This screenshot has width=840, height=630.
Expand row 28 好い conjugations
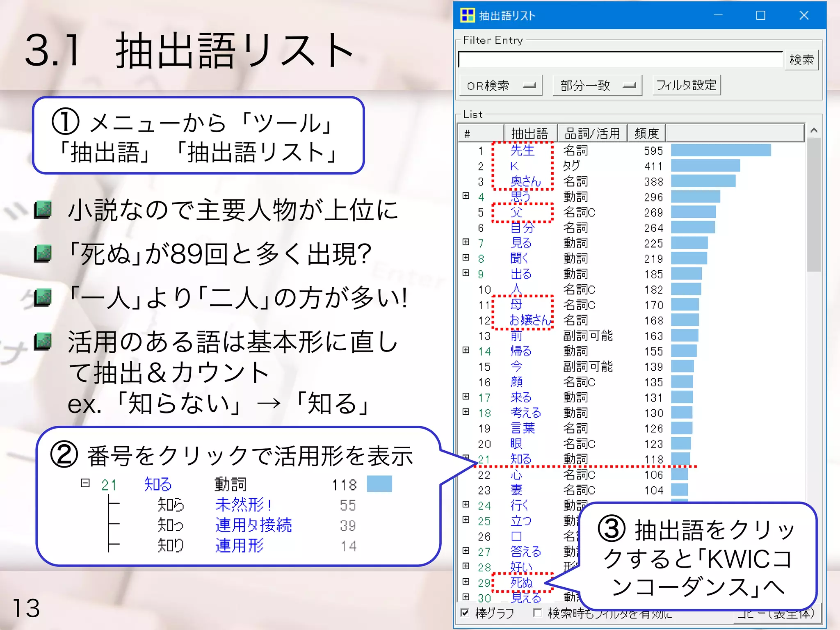point(466,566)
